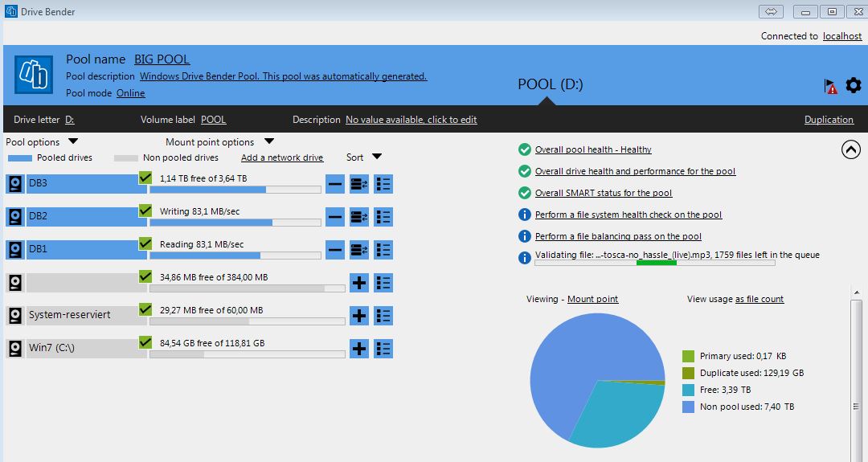The width and height of the screenshot is (868, 462).
Task: Collapse the health panel with the circled chevron
Action: coord(851,149)
